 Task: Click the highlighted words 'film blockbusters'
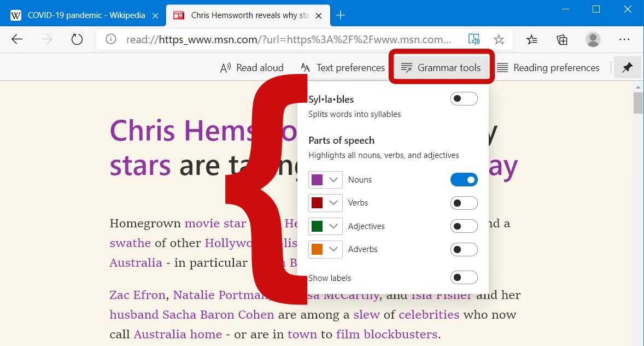387,335
